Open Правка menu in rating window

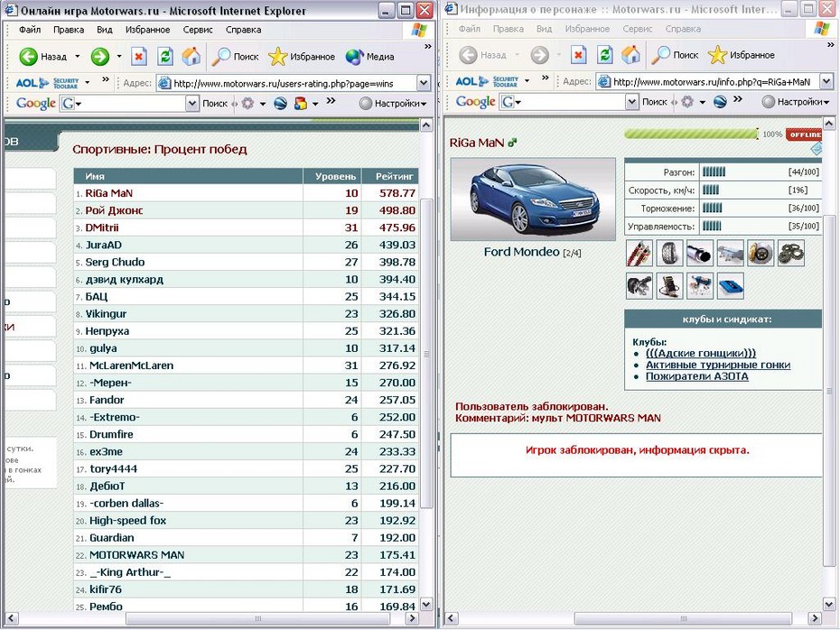(69, 30)
